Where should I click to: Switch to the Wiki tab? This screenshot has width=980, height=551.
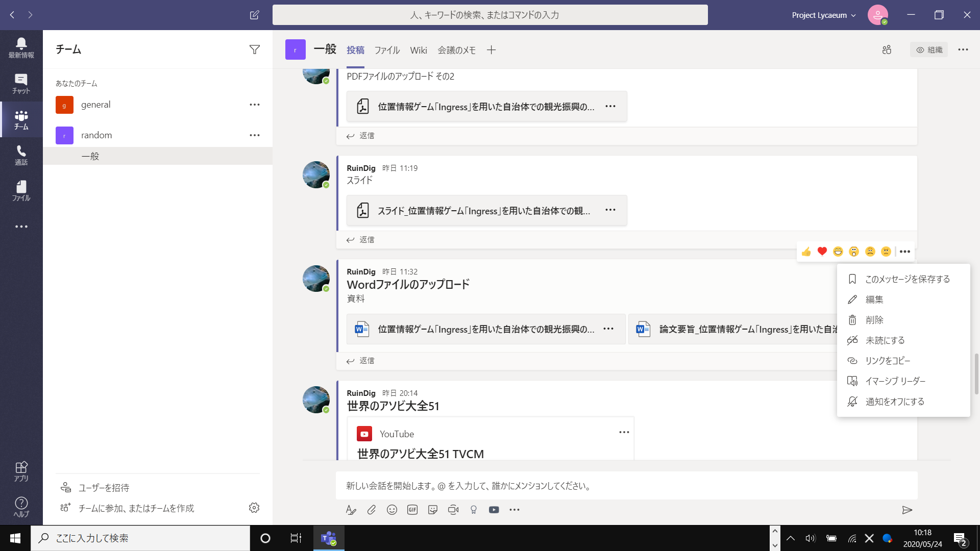[419, 49]
